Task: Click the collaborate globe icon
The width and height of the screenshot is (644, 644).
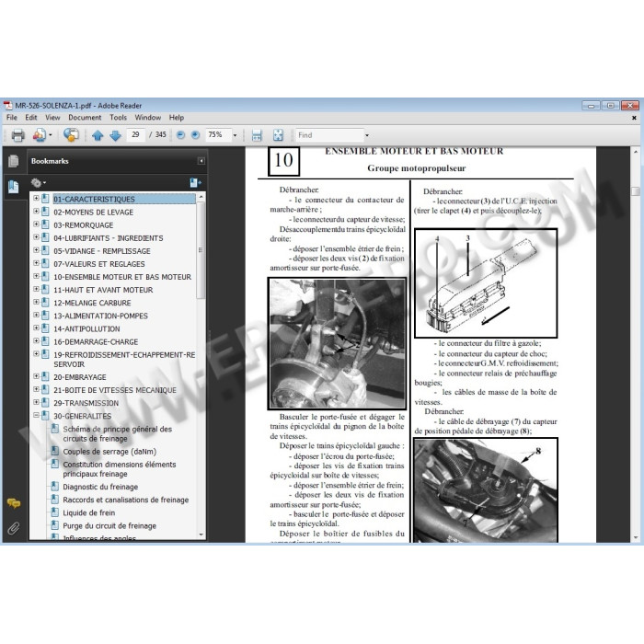Action: tap(71, 134)
